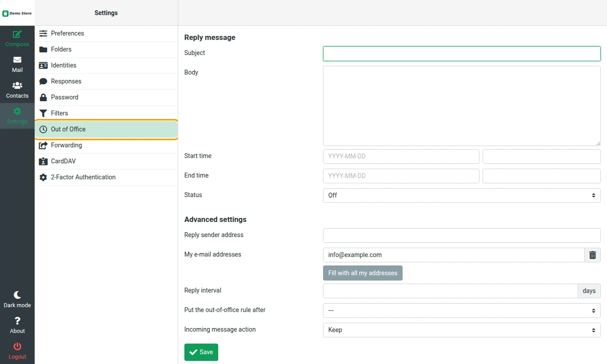Click the Settings panel header title

click(106, 13)
